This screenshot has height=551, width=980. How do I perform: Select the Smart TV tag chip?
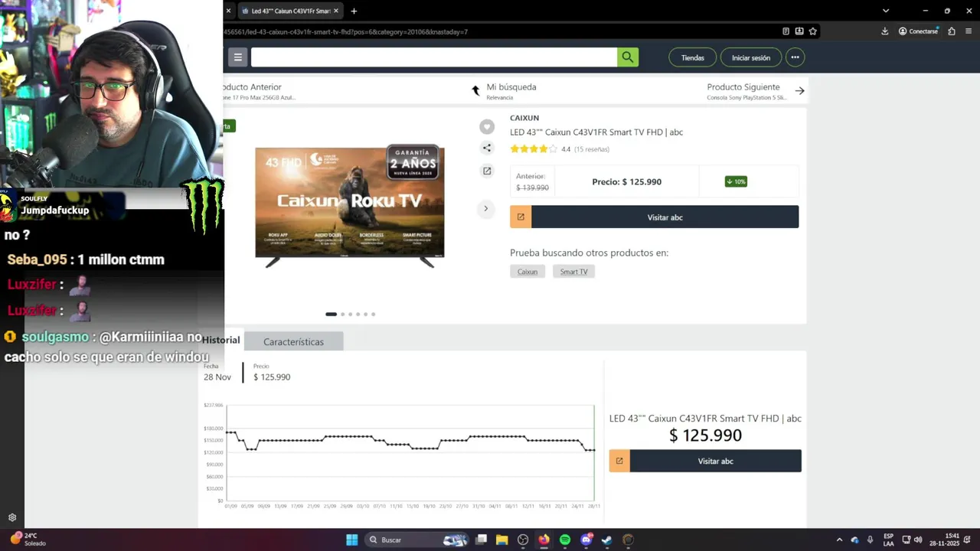tap(573, 272)
